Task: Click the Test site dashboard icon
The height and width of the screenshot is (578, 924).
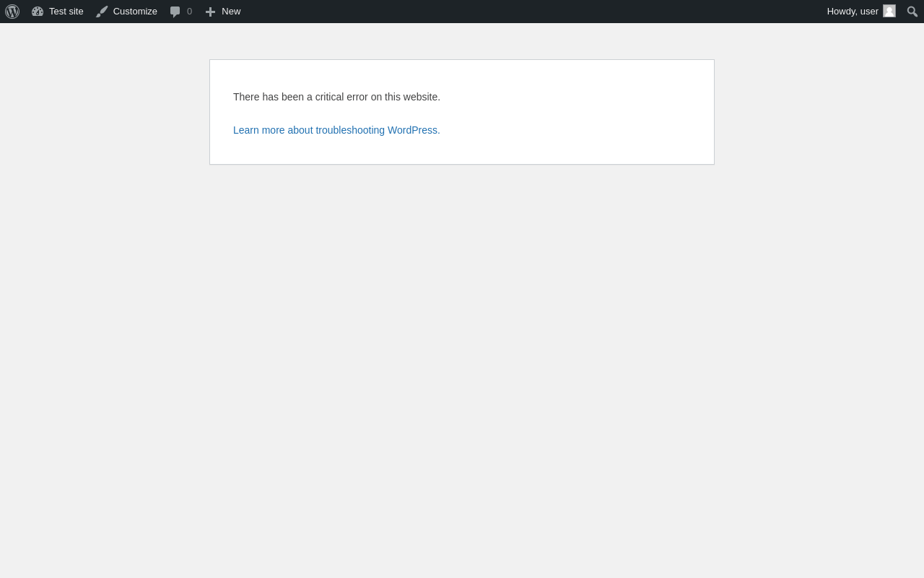Action: pyautogui.click(x=38, y=12)
